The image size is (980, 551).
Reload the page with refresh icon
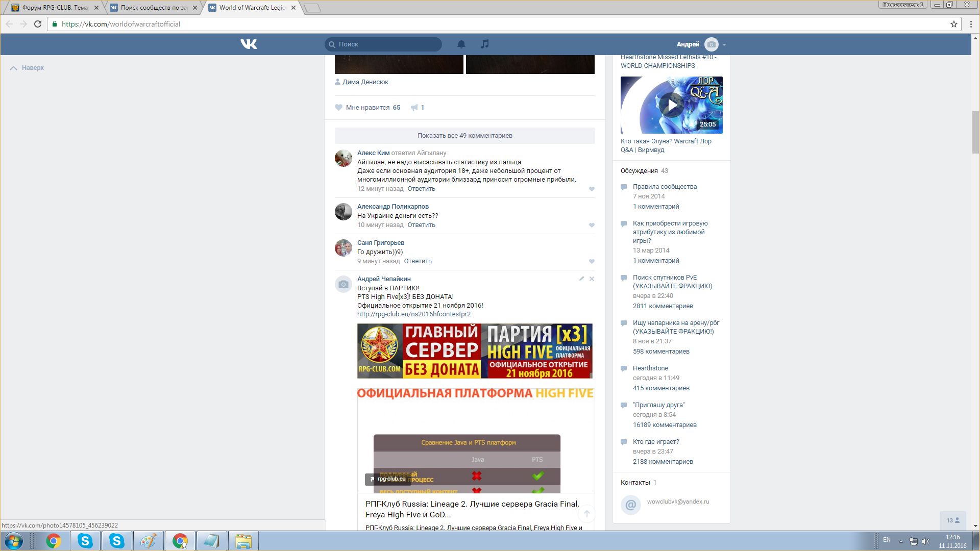(x=38, y=24)
